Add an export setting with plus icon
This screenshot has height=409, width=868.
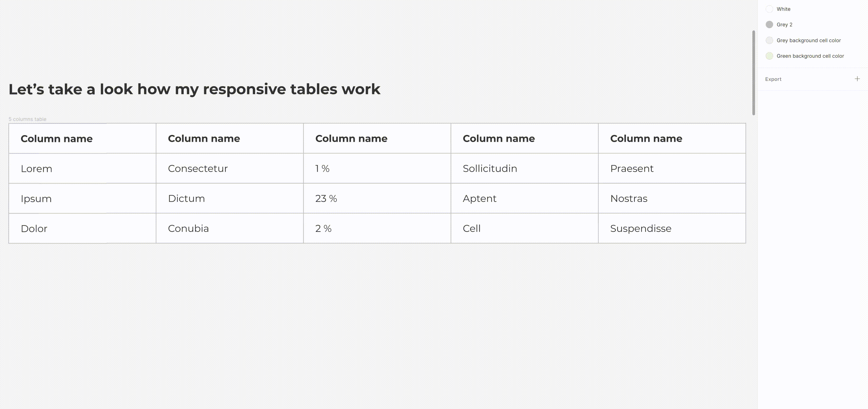tap(857, 79)
